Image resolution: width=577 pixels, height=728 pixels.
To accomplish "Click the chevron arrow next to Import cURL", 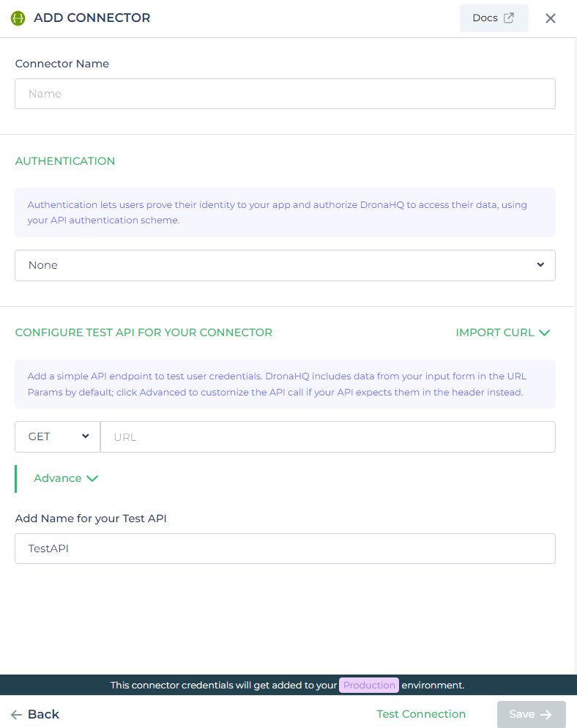I will pyautogui.click(x=544, y=333).
